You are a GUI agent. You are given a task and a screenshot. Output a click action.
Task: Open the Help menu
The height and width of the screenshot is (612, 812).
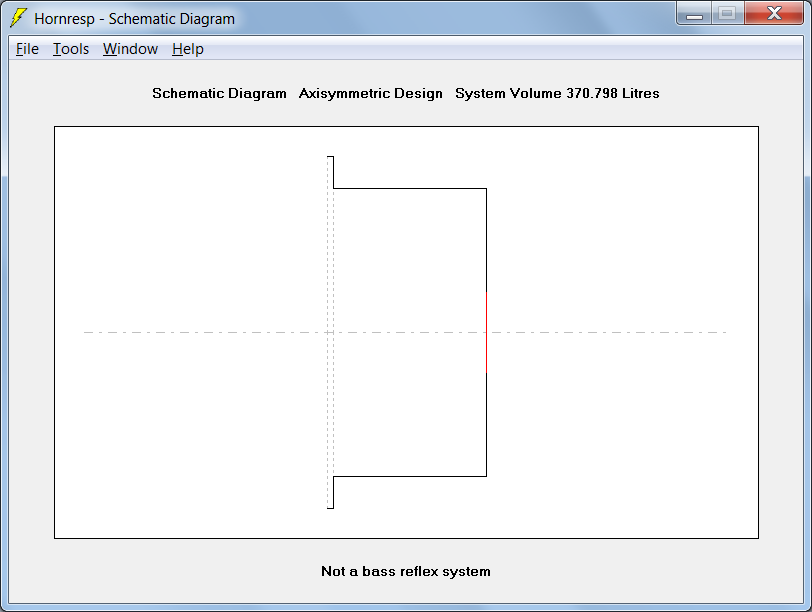187,49
